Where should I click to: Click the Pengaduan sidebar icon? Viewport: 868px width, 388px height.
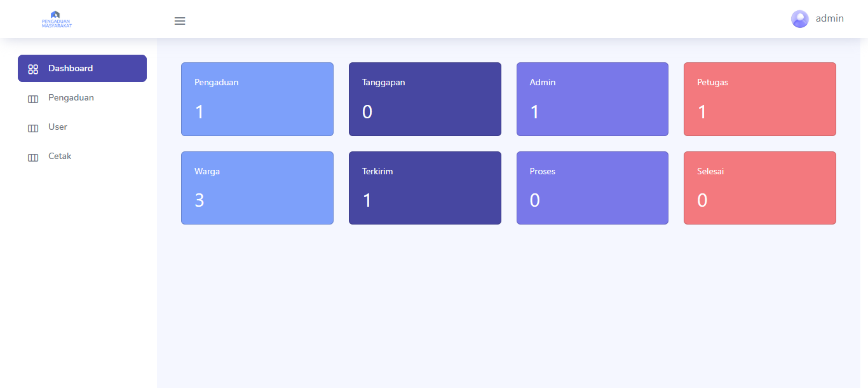point(33,99)
